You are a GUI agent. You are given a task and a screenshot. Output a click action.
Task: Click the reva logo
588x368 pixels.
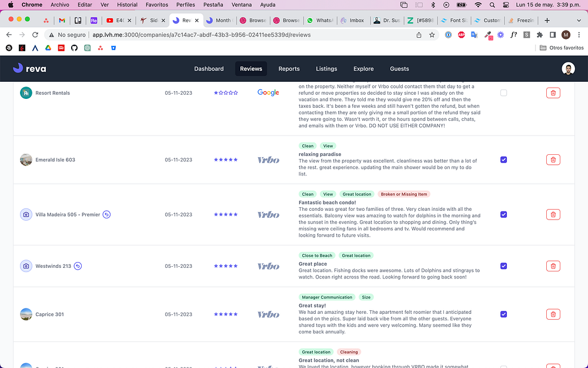click(29, 68)
